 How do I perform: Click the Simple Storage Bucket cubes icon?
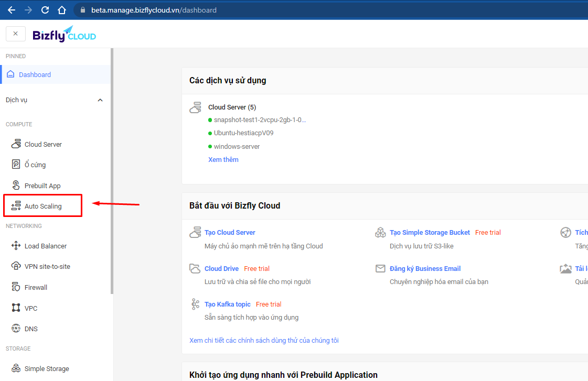pyautogui.click(x=380, y=232)
